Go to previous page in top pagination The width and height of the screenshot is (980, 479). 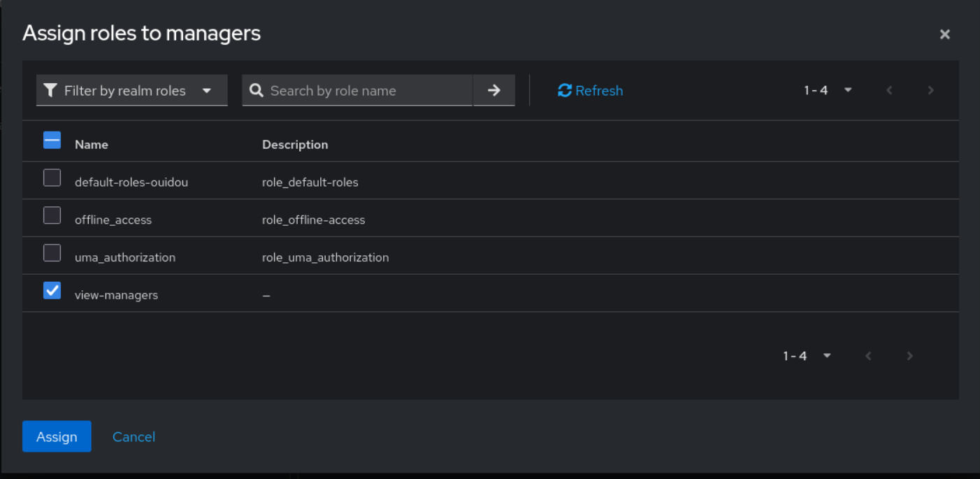click(889, 90)
